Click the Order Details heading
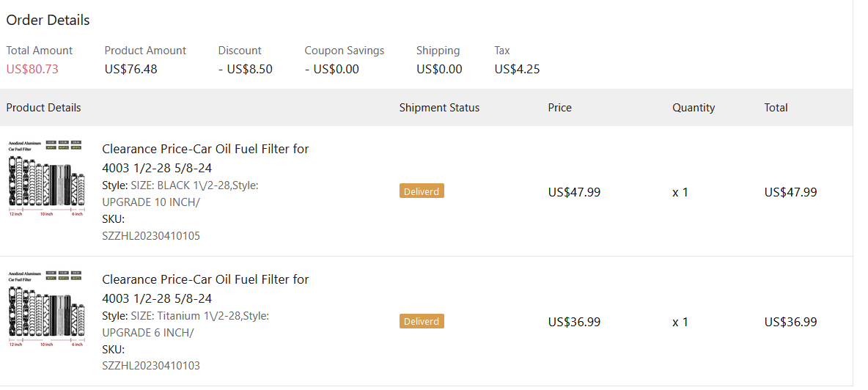868x390 pixels. click(48, 20)
